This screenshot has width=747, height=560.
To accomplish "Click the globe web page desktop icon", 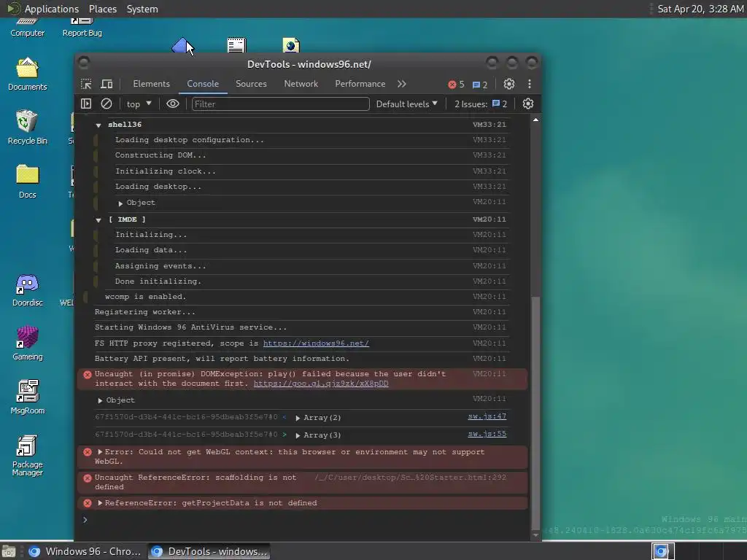I will pyautogui.click(x=290, y=45).
